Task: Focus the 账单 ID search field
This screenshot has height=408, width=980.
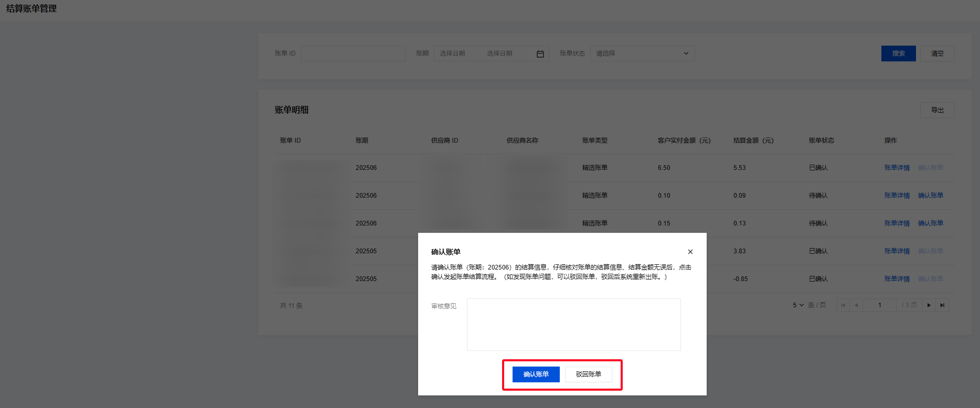Action: coord(353,53)
